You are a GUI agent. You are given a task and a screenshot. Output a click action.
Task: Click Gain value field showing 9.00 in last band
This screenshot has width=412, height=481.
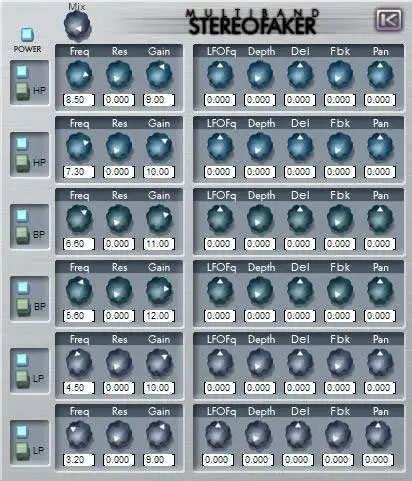(159, 460)
